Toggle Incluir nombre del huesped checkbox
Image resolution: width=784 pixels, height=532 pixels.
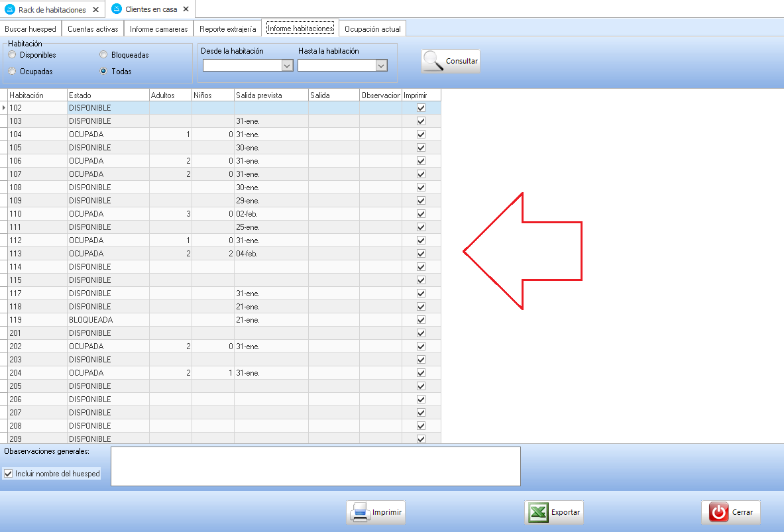(9, 474)
